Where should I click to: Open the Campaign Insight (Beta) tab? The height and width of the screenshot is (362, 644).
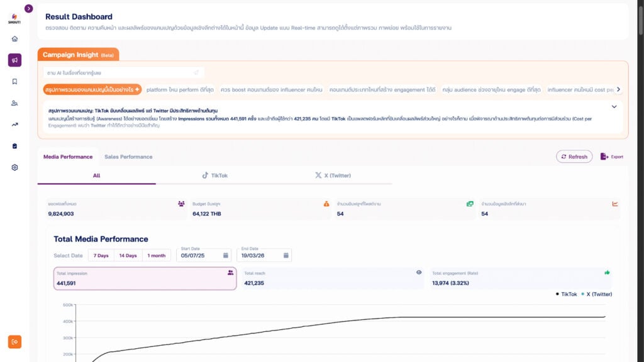coord(78,55)
